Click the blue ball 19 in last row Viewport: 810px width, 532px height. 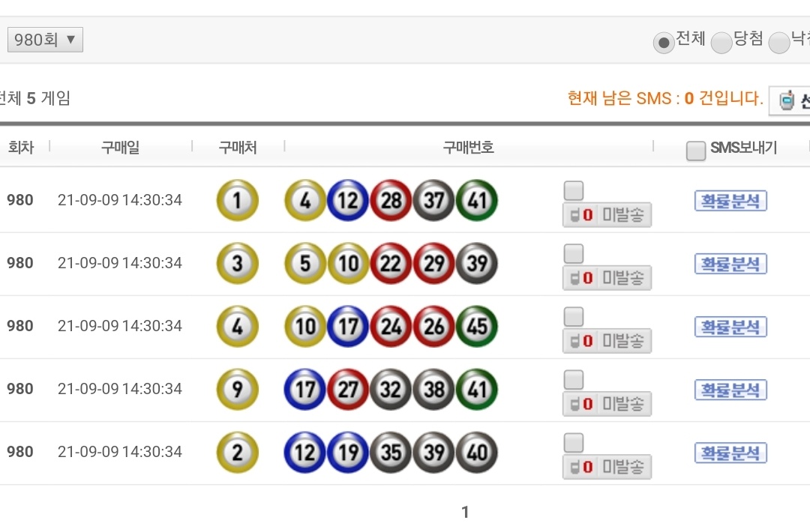(348, 453)
